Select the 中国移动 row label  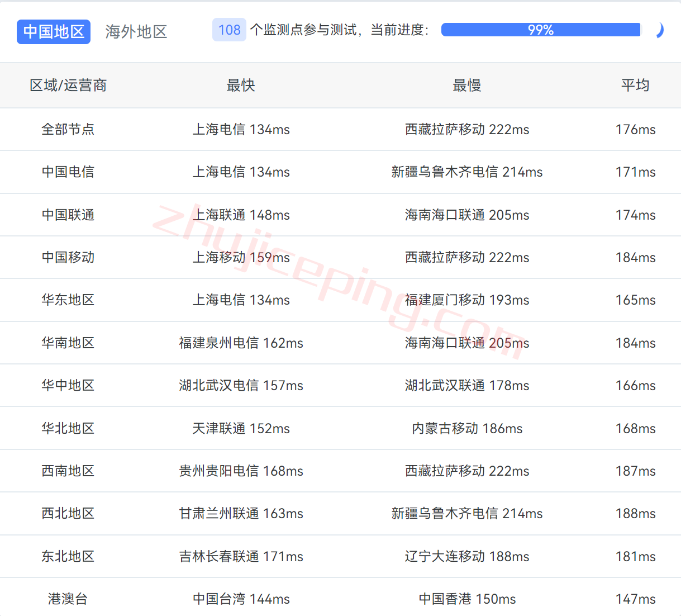click(68, 258)
